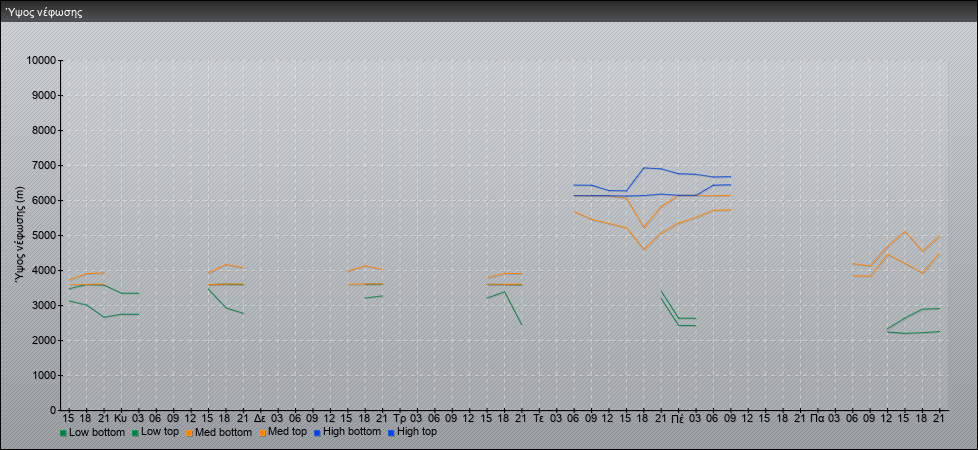Click the 7000 y-axis label
Screen dimensions: 978x450
(x=44, y=165)
